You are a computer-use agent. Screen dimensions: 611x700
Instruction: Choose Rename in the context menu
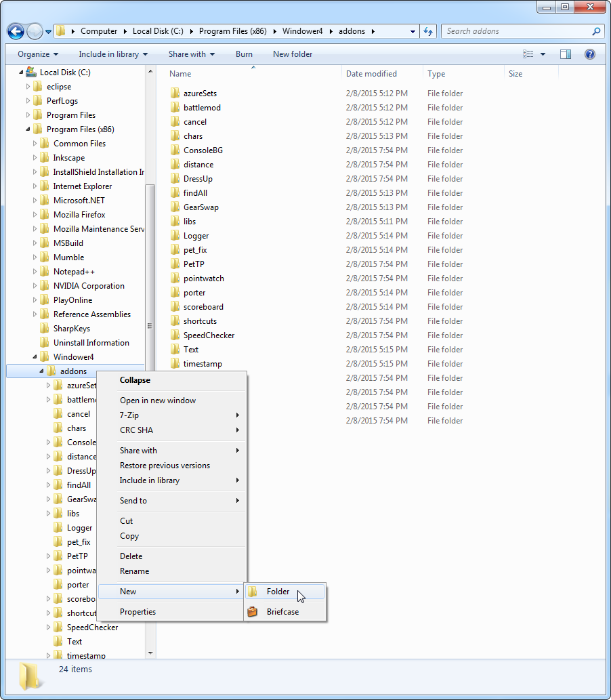pyautogui.click(x=172, y=571)
